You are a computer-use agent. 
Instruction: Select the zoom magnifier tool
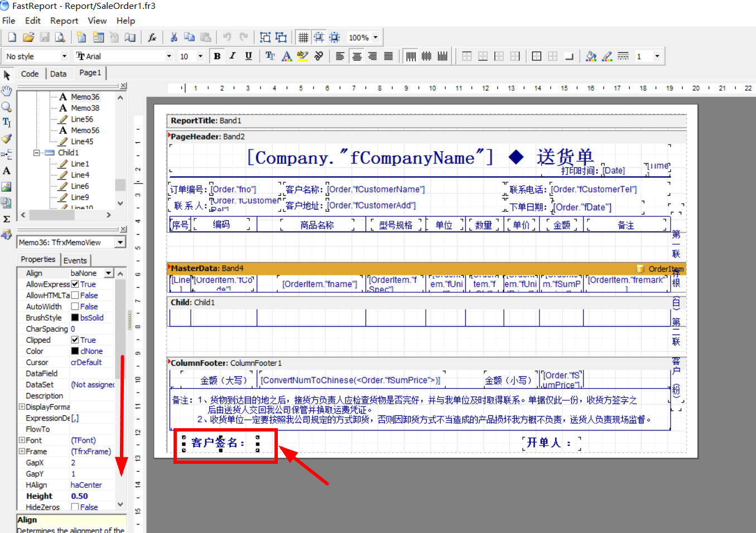pos(7,107)
